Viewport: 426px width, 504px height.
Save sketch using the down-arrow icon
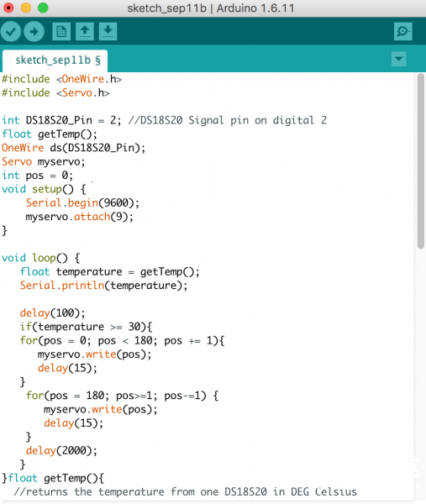[x=108, y=32]
